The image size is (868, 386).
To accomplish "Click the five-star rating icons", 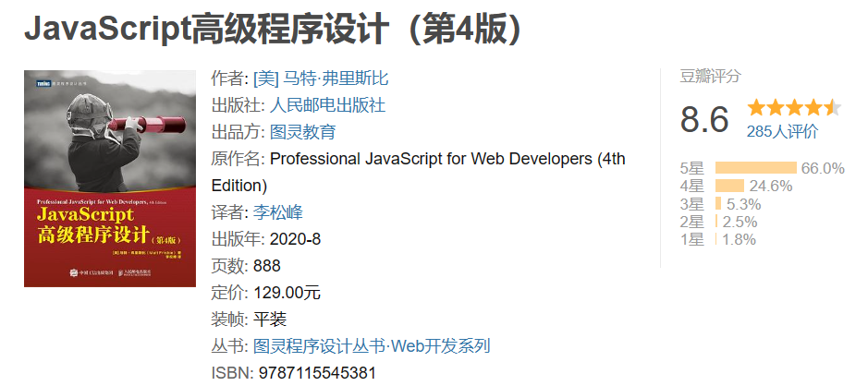I will [794, 107].
